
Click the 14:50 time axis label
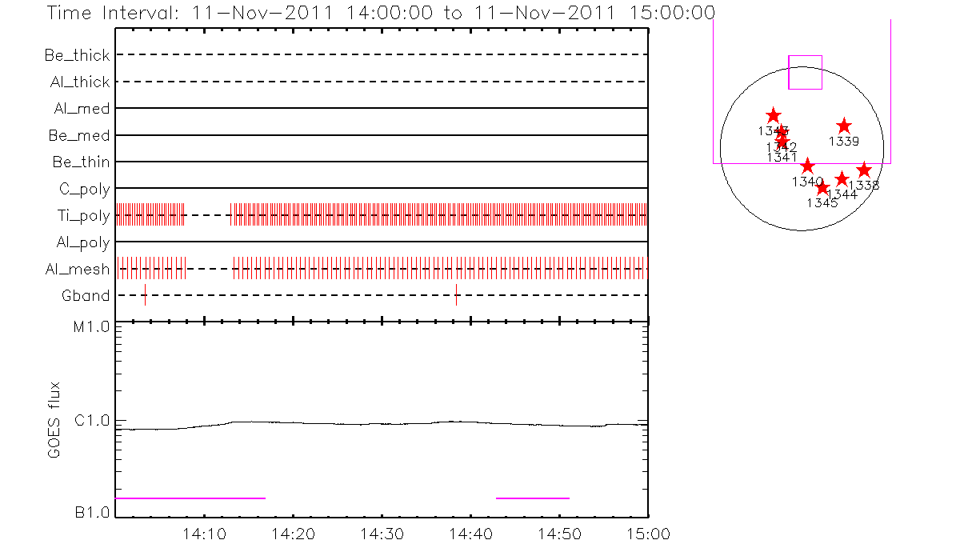click(x=559, y=534)
